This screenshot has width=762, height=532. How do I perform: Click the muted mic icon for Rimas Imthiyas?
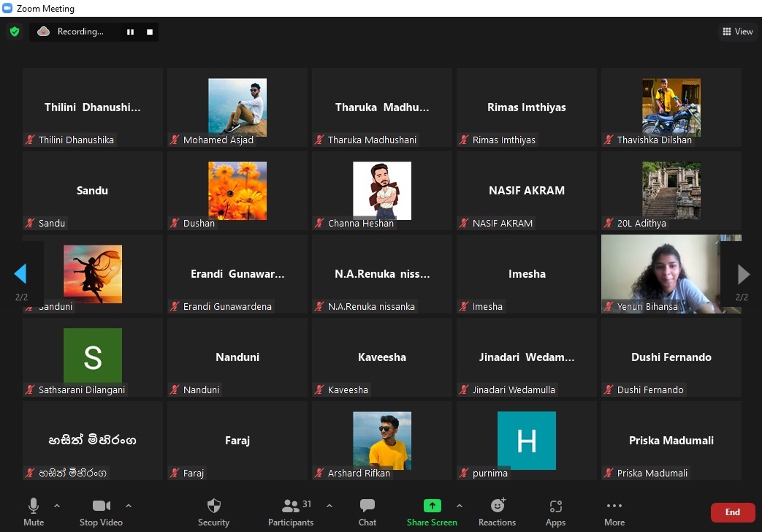pyautogui.click(x=464, y=140)
